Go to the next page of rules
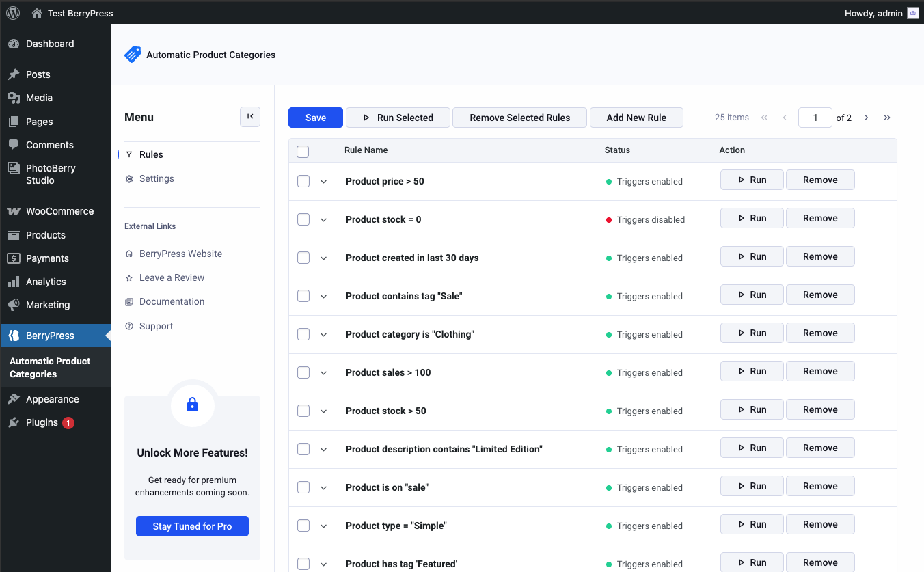This screenshot has height=572, width=924. click(x=867, y=118)
